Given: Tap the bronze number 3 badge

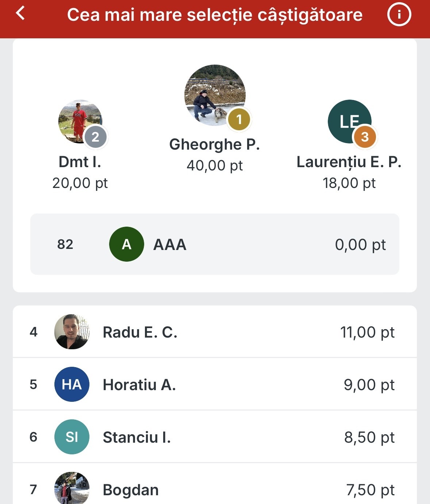Looking at the screenshot, I should click(x=365, y=137).
